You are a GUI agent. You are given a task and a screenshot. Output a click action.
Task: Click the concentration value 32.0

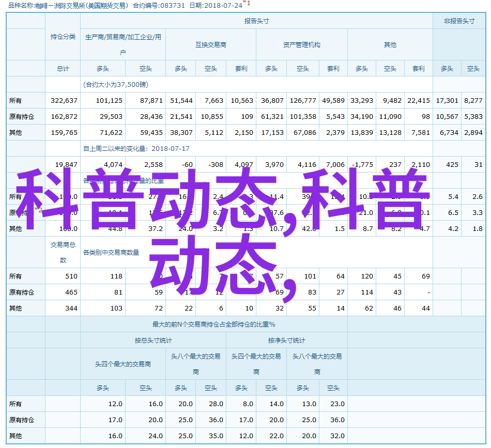(337, 436)
